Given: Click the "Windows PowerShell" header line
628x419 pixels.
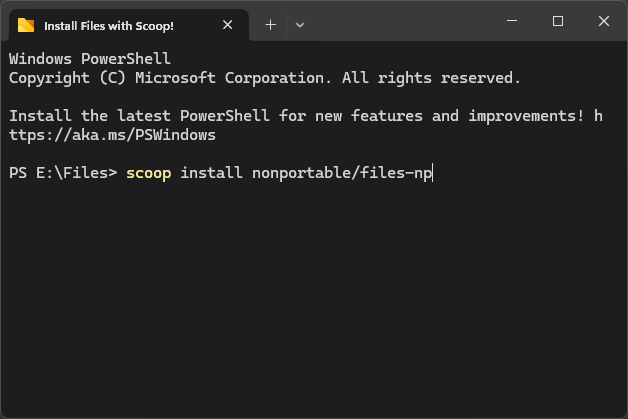Looking at the screenshot, I should [x=90, y=59].
